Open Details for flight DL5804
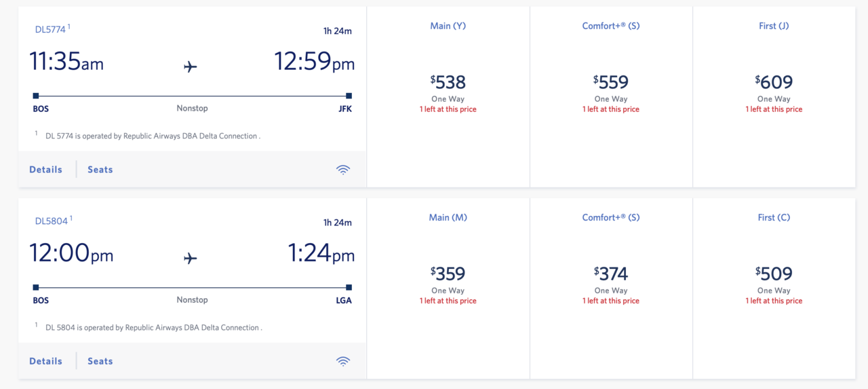This screenshot has width=868, height=389. point(45,361)
